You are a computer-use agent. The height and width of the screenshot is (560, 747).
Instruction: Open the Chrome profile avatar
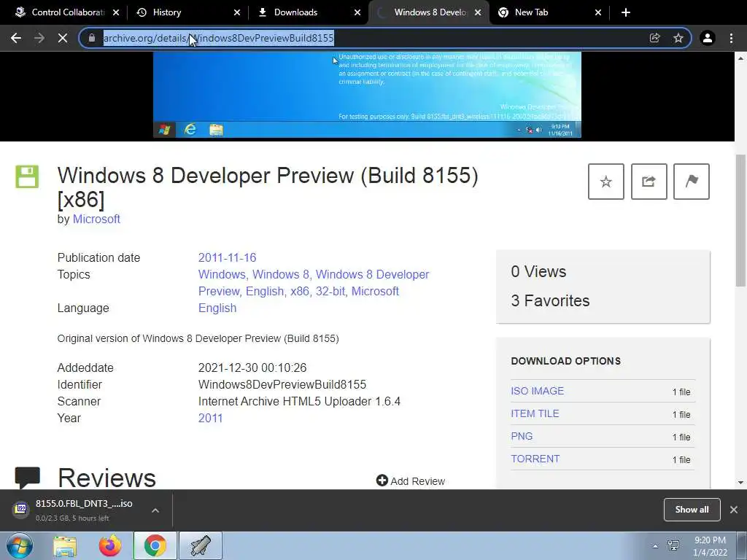tap(708, 38)
